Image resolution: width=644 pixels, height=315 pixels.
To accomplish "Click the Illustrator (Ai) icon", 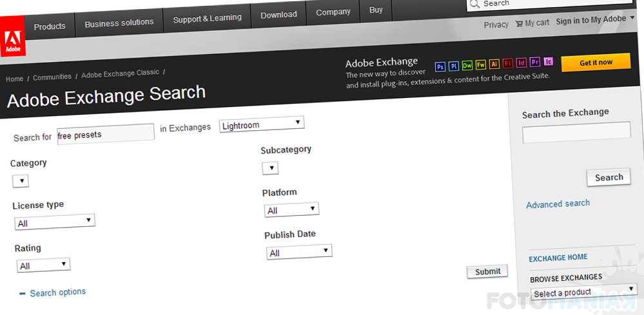I will [x=494, y=64].
